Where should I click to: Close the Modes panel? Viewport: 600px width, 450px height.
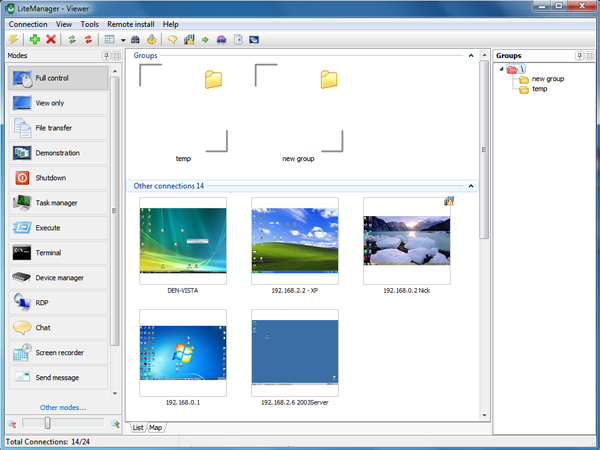coord(117,56)
